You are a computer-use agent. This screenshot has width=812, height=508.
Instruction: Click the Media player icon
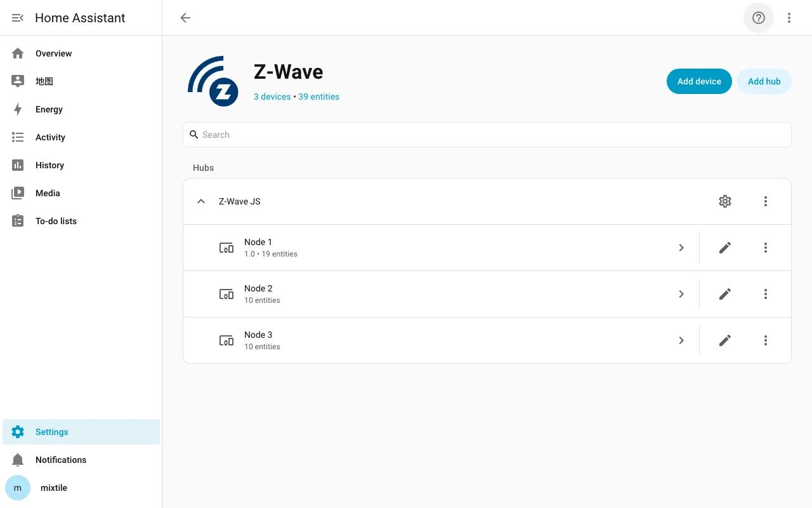[x=18, y=193]
